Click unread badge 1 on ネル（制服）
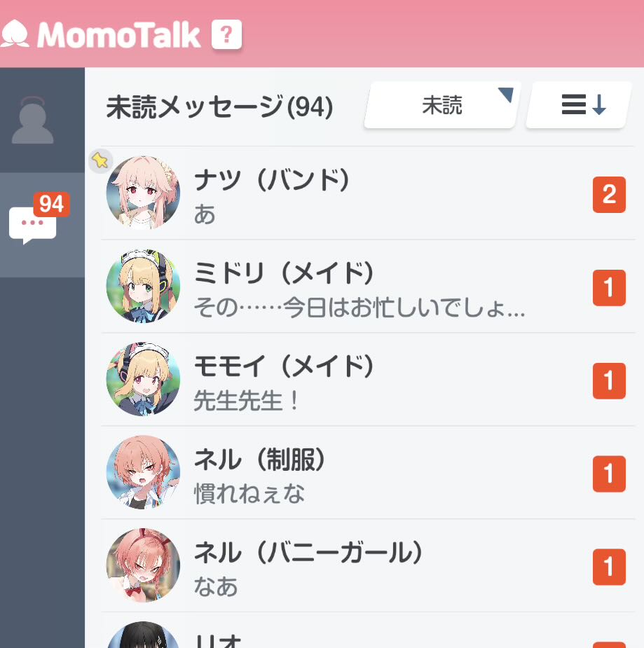The height and width of the screenshot is (648, 644). pyautogui.click(x=609, y=474)
